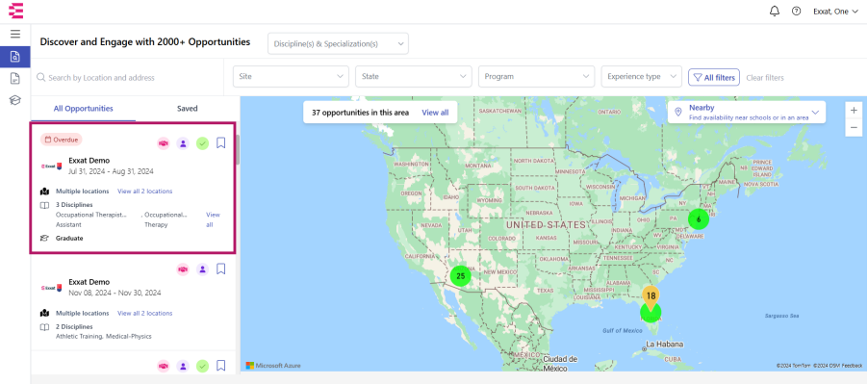868x384 pixels.
Task: Zoom in on the map
Action: tap(853, 110)
